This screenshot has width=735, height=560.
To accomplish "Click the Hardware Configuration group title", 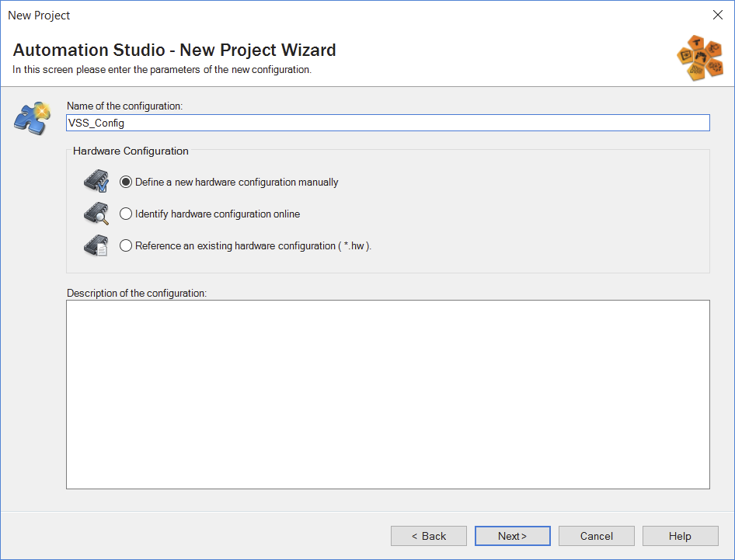I will pyautogui.click(x=131, y=151).
